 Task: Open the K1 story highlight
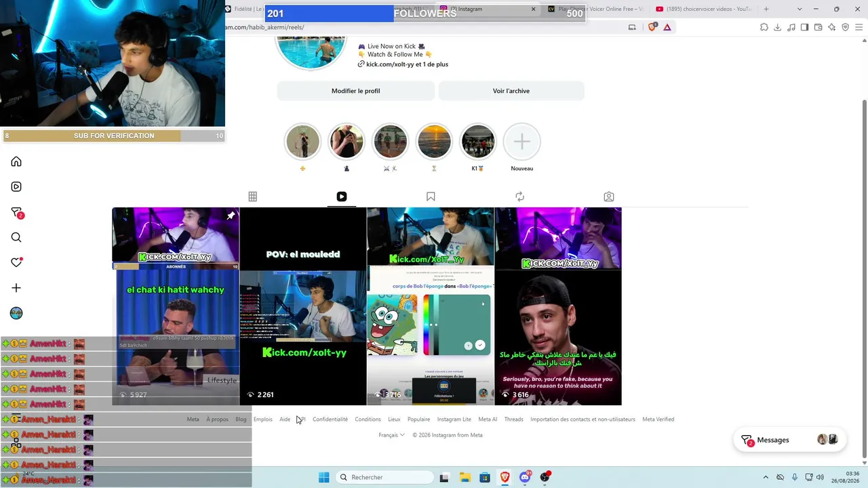(478, 142)
